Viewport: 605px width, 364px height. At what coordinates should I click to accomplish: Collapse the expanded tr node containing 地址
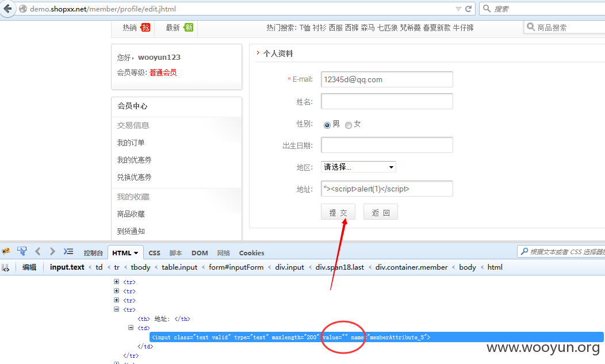click(117, 309)
